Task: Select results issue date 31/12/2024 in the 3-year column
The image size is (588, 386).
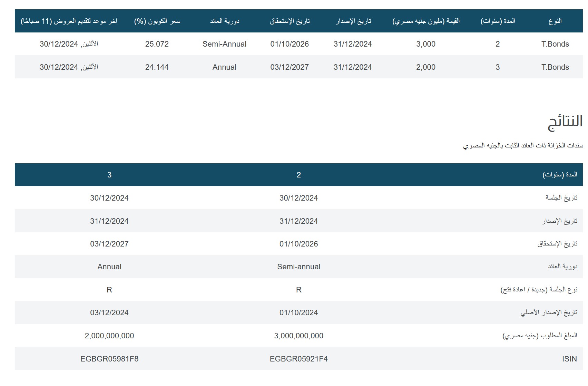Action: pyautogui.click(x=109, y=221)
